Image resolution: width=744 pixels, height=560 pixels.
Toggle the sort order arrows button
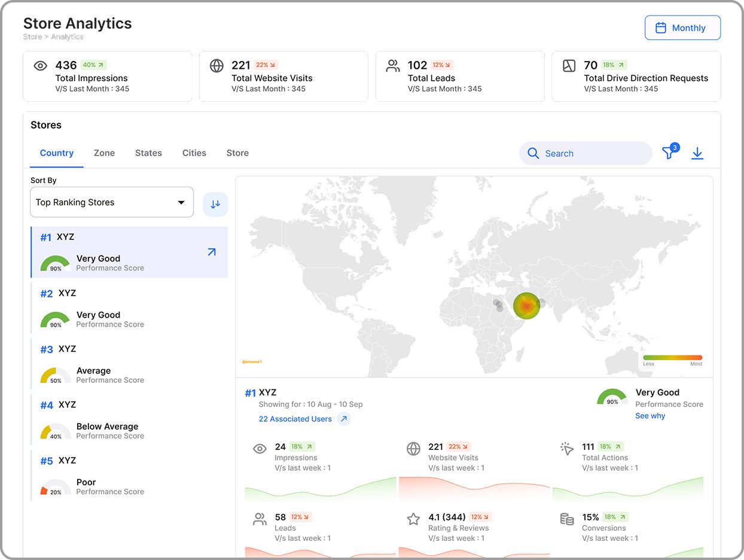pos(215,204)
